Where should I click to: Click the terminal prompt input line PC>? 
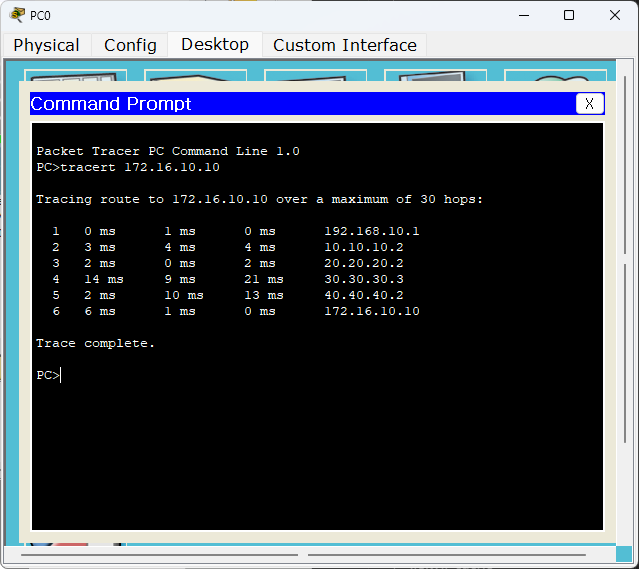pyautogui.click(x=48, y=375)
